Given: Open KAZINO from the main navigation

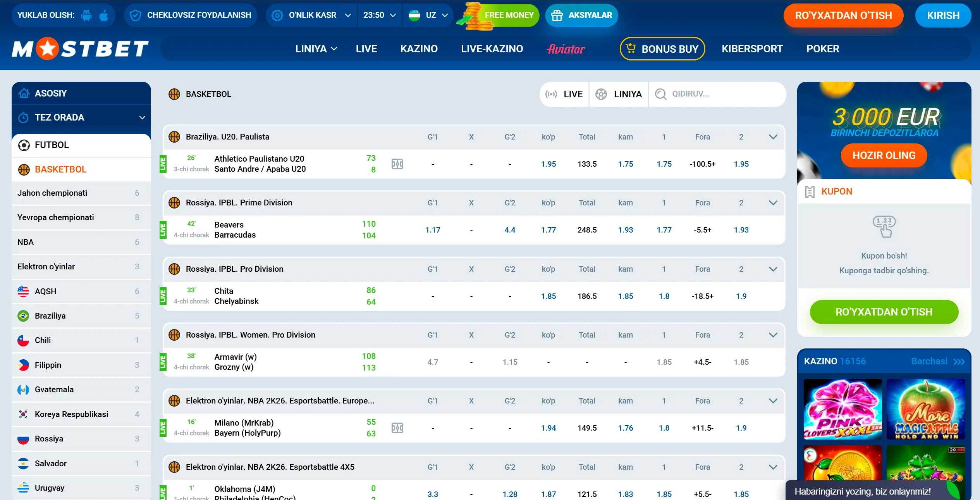Looking at the screenshot, I should 419,49.
